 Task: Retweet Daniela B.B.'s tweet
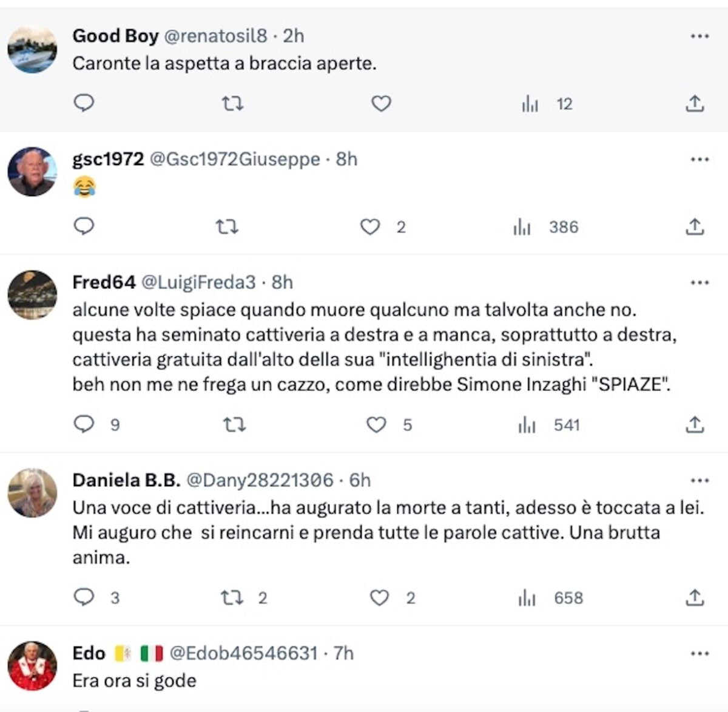pos(232,598)
